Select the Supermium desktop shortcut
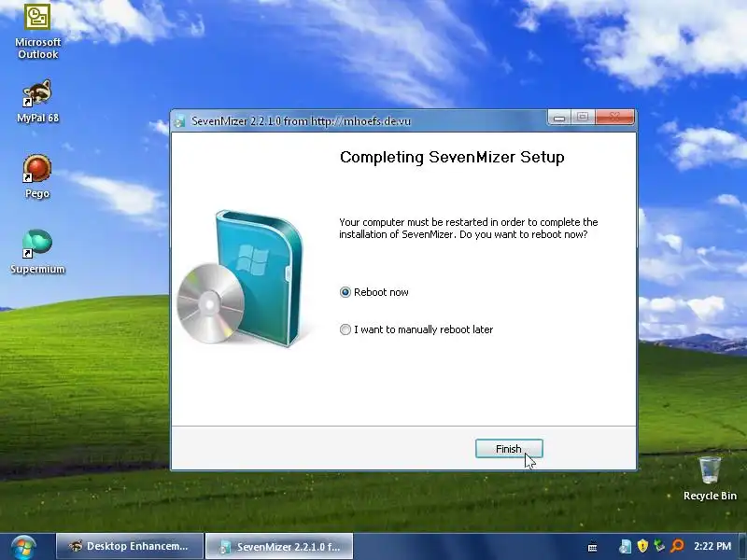This screenshot has height=560, width=747. (37, 252)
